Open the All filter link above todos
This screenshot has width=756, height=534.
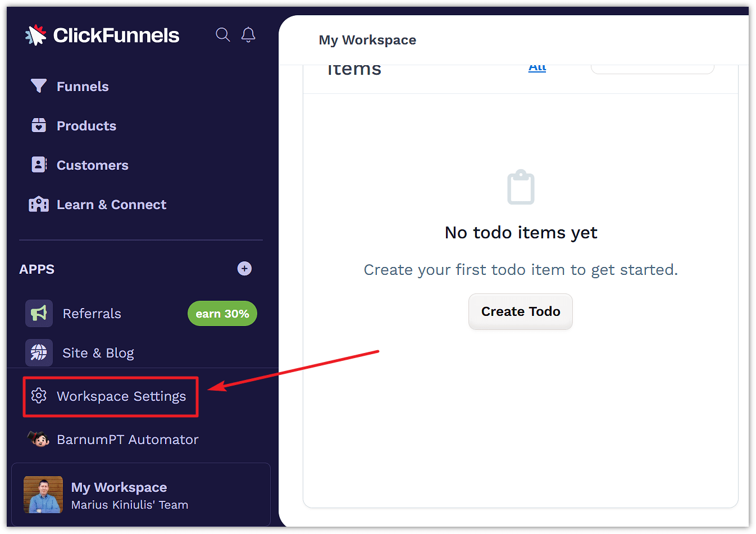(537, 66)
